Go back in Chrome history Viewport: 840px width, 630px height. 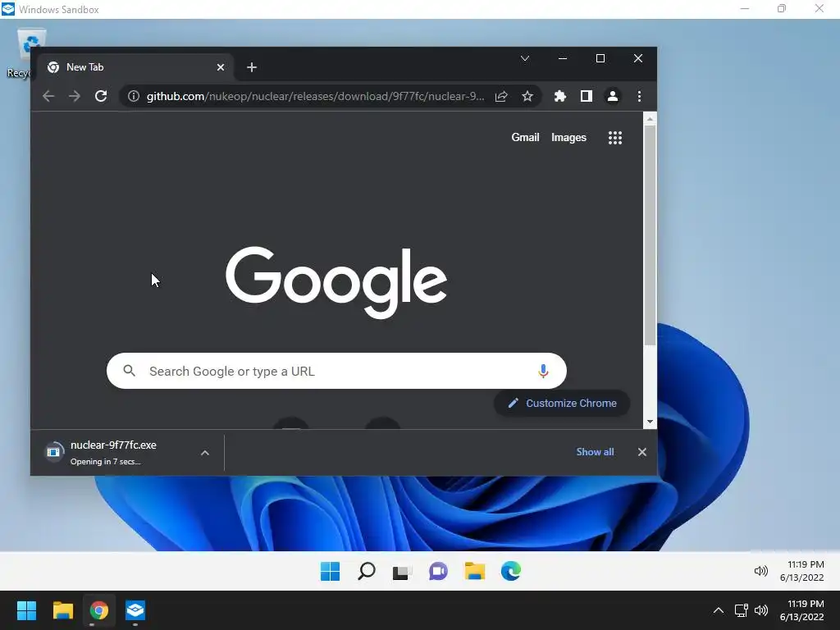point(48,97)
